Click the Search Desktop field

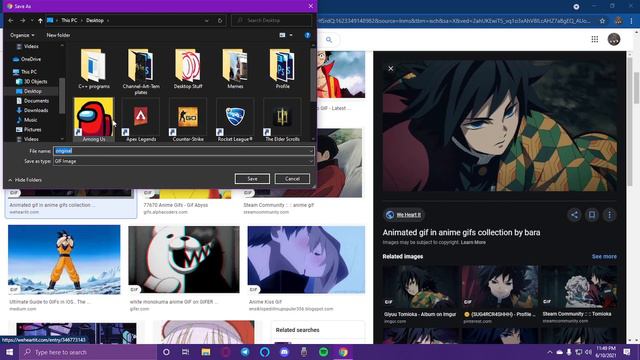272,20
